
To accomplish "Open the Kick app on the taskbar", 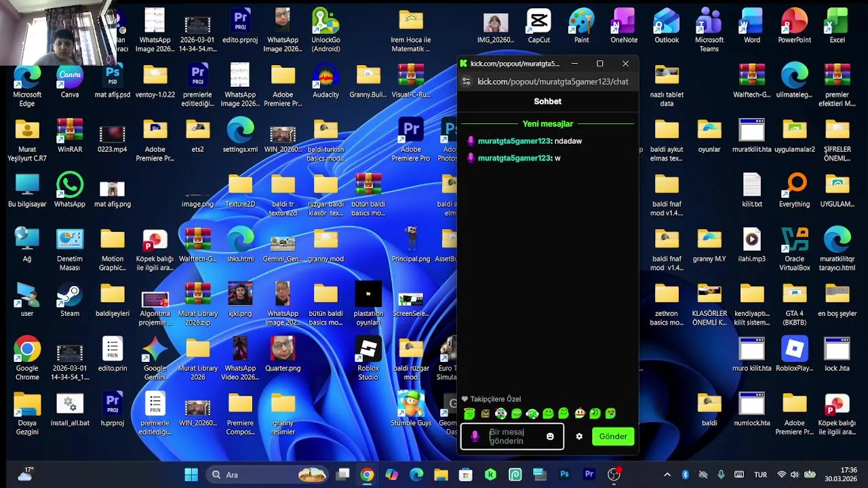I will [x=490, y=474].
